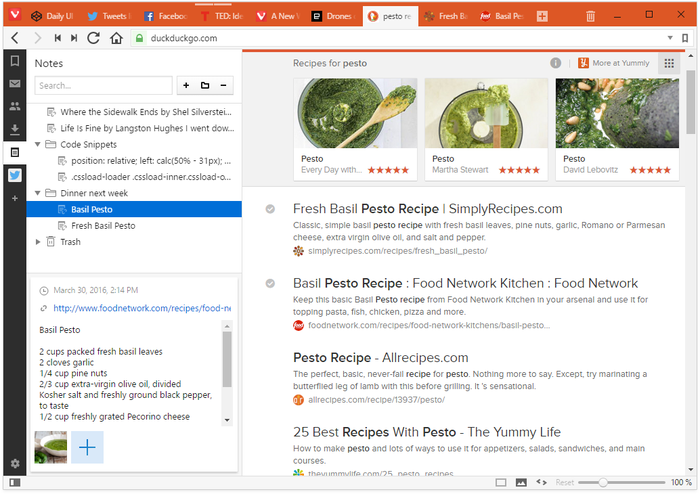This screenshot has width=700, height=494.
Task: Switch to the Tweets tab
Action: (109, 17)
